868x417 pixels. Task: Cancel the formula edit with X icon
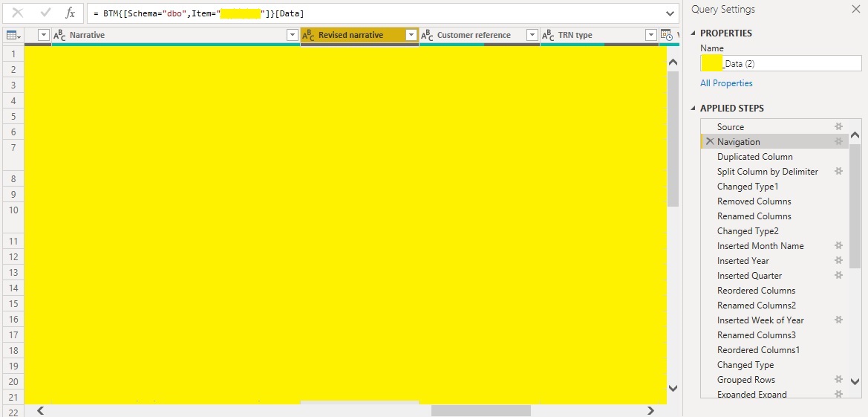point(18,13)
